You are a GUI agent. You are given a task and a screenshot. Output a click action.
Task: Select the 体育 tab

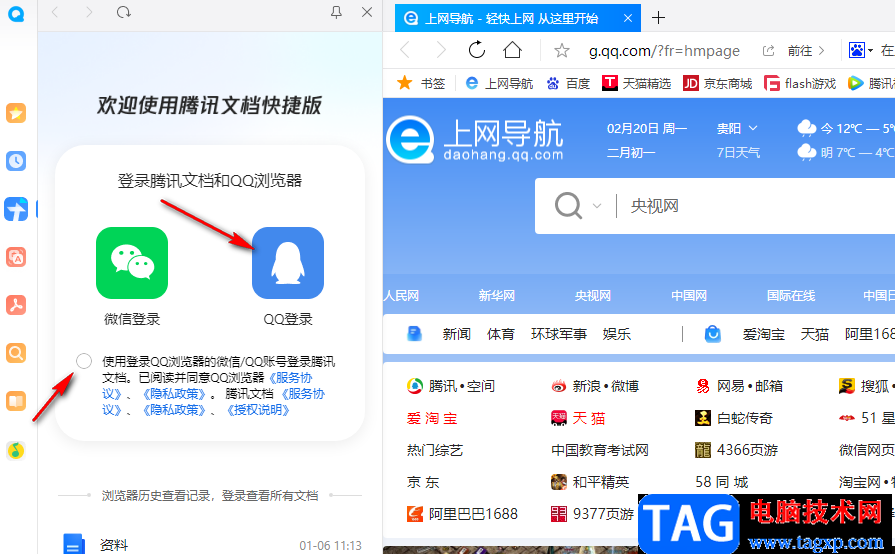point(501,334)
